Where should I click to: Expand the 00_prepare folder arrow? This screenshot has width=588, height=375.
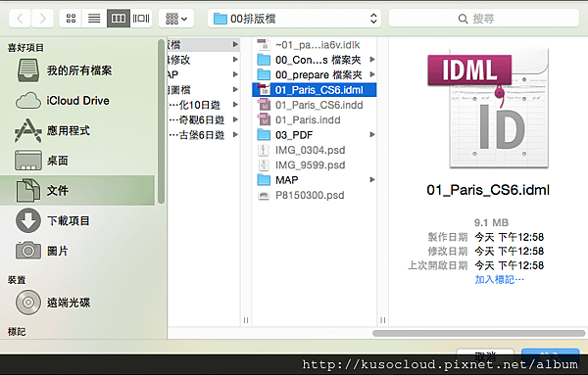click(x=372, y=74)
